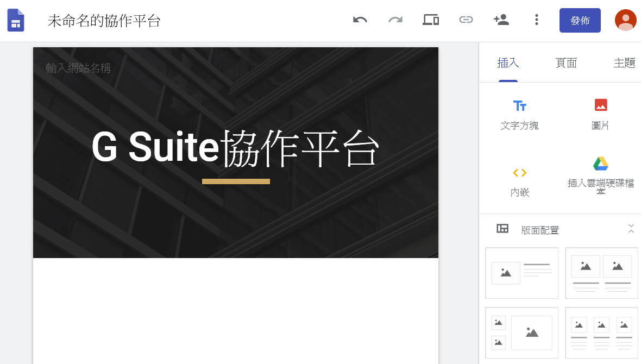This screenshot has height=364, width=641.
Task: Click the undo arrow icon
Action: (x=360, y=20)
